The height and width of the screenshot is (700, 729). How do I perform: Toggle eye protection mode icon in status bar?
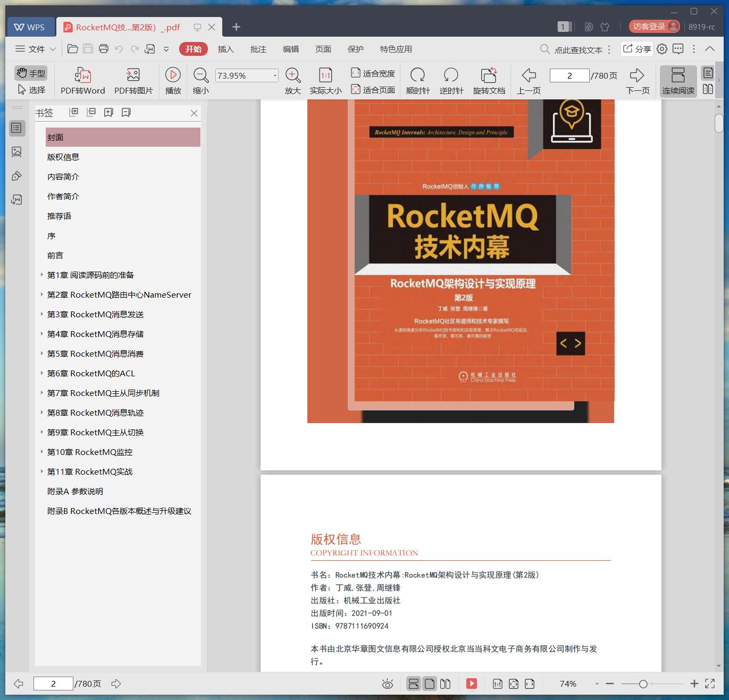(388, 684)
